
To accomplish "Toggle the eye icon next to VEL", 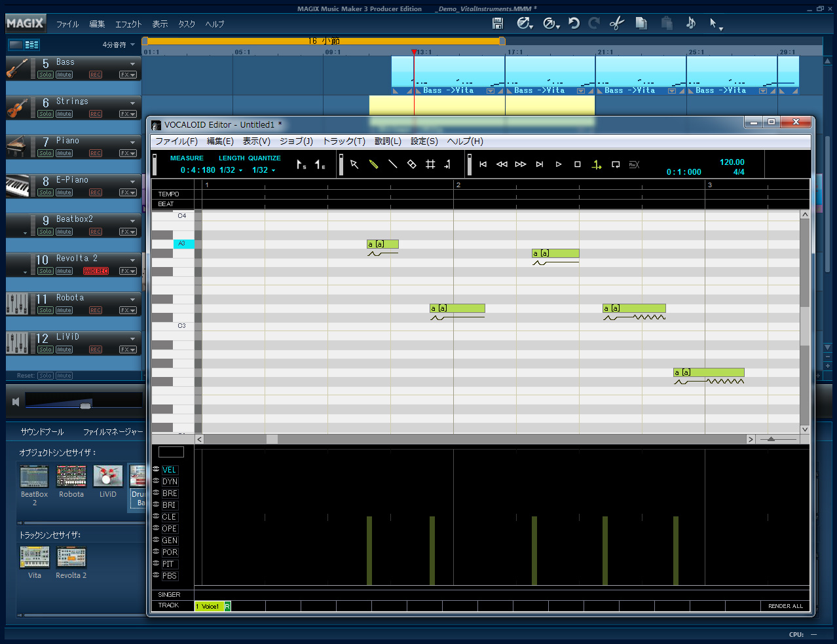I will [x=156, y=469].
